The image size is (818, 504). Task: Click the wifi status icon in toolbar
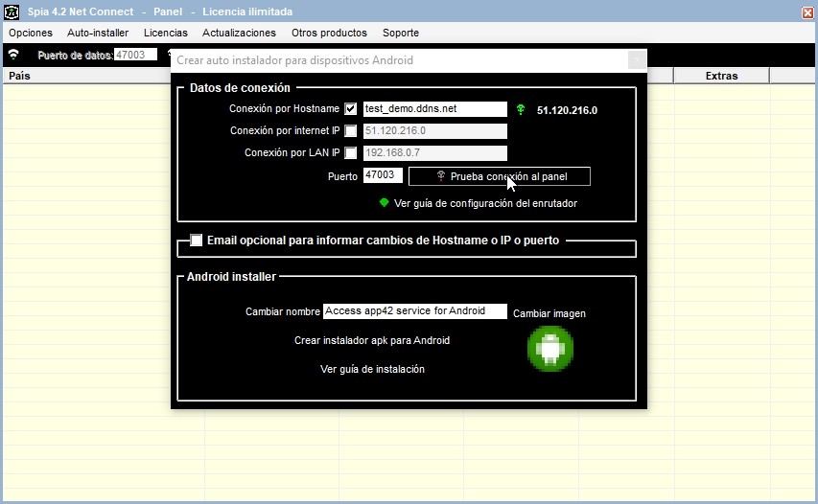(13, 55)
